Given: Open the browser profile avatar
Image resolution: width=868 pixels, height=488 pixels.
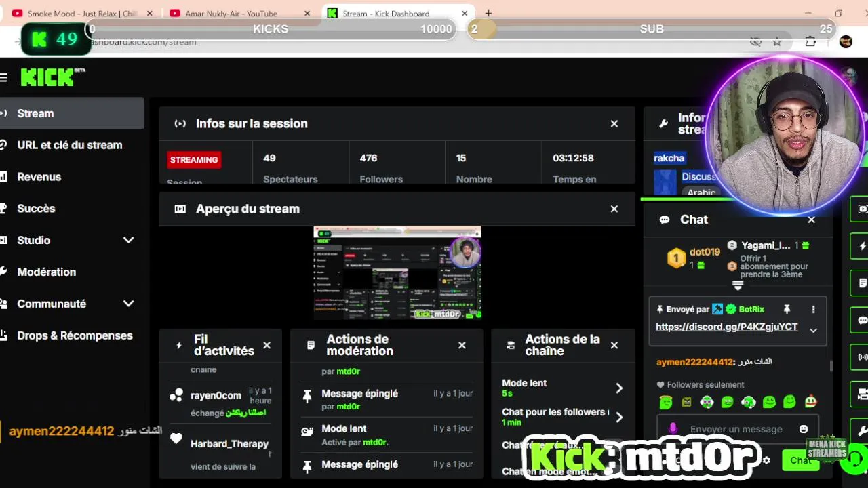Looking at the screenshot, I should tap(846, 42).
